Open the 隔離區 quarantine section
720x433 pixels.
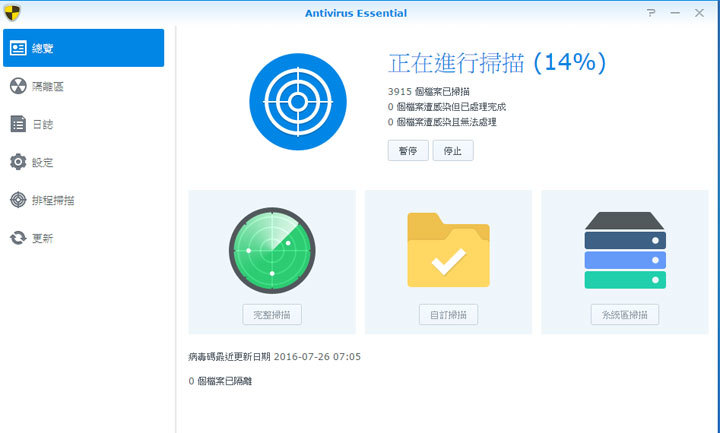(83, 86)
